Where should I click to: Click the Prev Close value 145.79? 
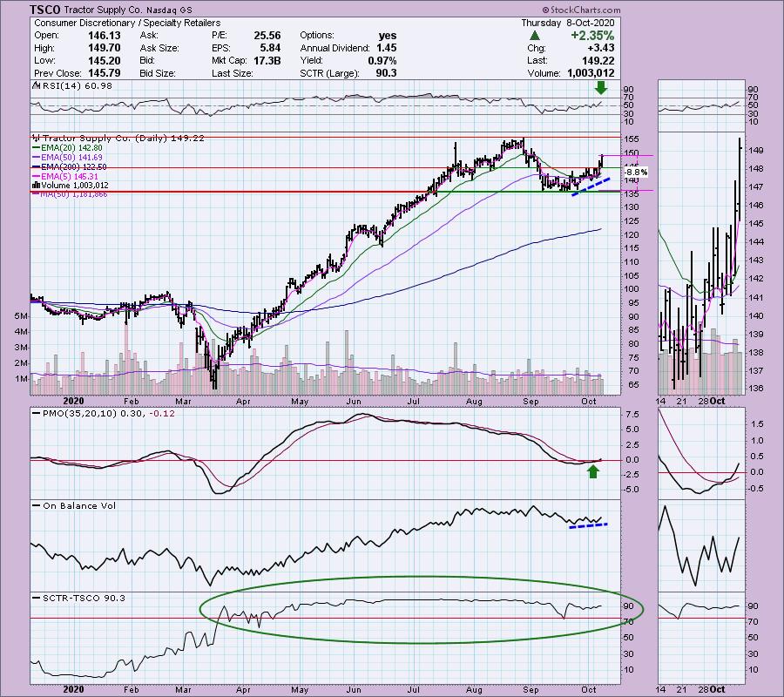pyautogui.click(x=104, y=73)
